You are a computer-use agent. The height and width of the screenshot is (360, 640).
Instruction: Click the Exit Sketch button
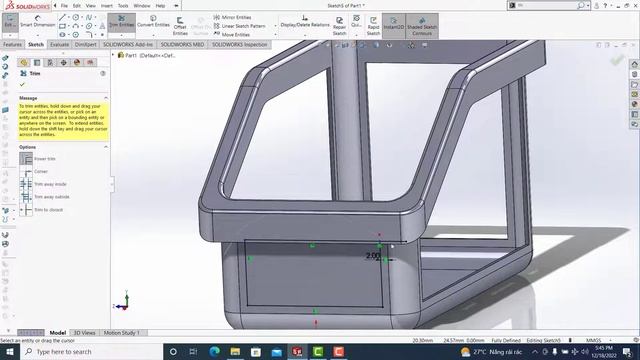tap(10, 22)
